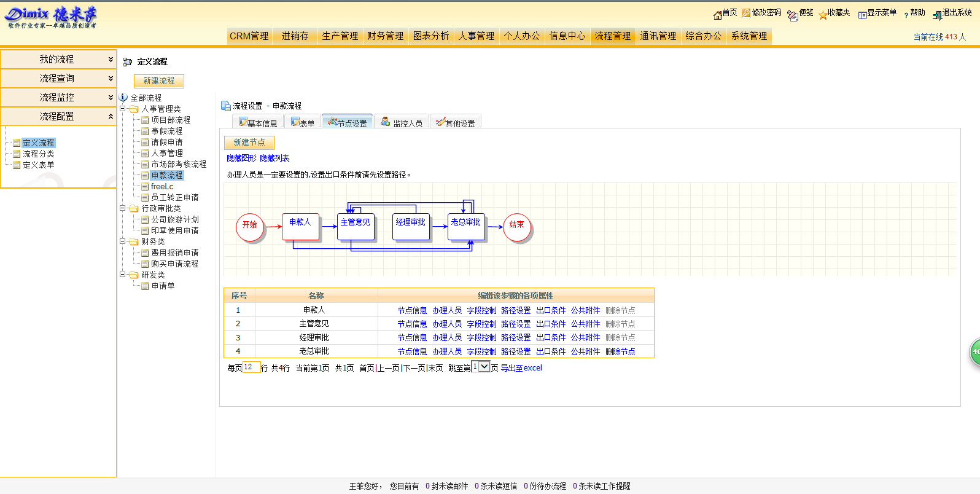Open 便笺 notes icon
This screenshot has width=980, height=494.
(x=793, y=15)
